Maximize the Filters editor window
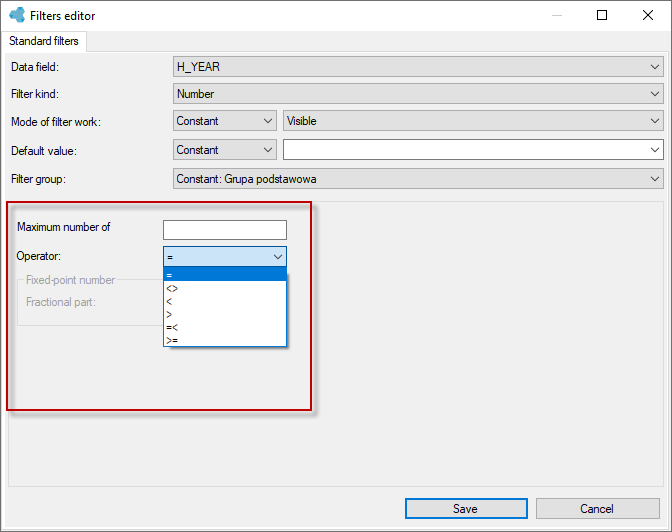The image size is (672, 532). pos(602,15)
